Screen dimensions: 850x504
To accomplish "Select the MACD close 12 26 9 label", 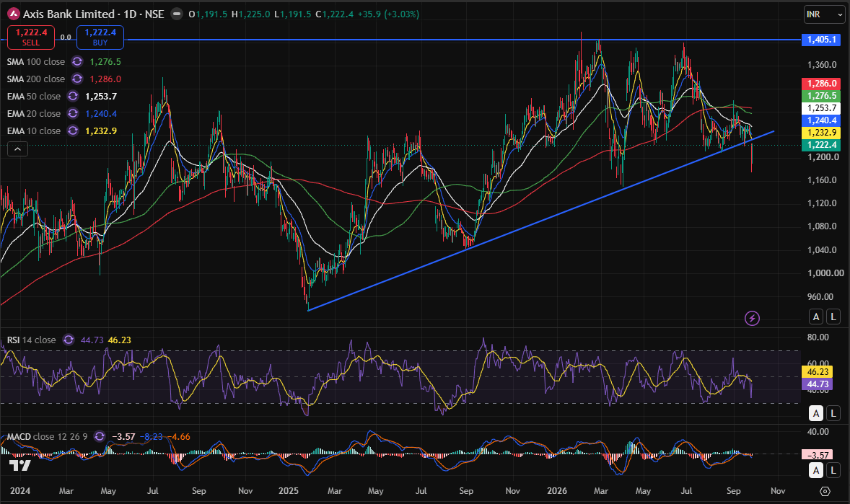I will [47, 436].
